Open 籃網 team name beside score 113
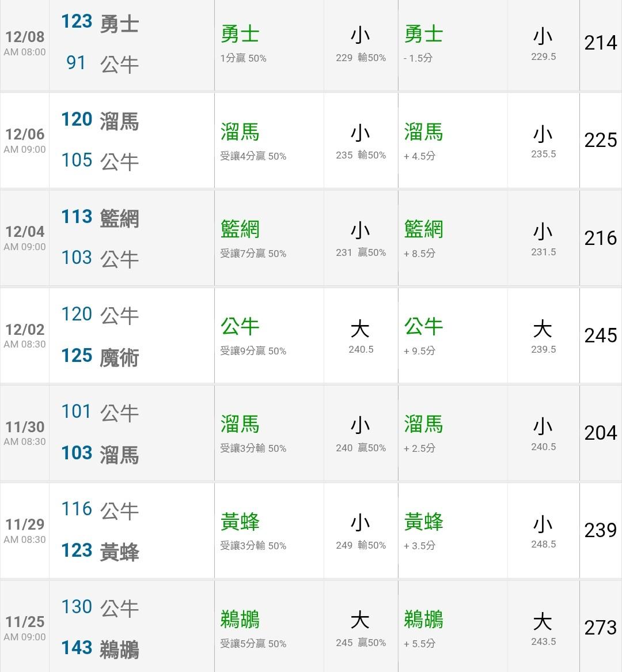 (119, 218)
